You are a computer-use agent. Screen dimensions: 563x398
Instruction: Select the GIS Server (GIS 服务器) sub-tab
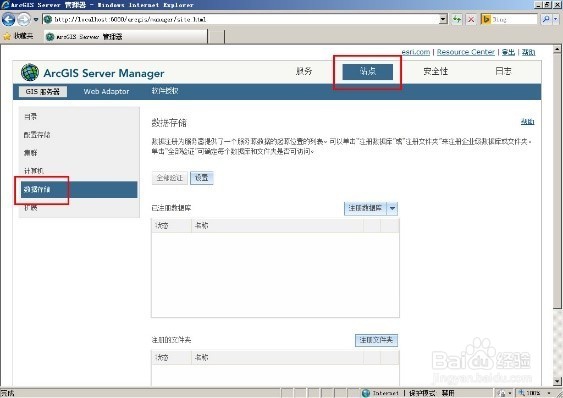pyautogui.click(x=42, y=92)
